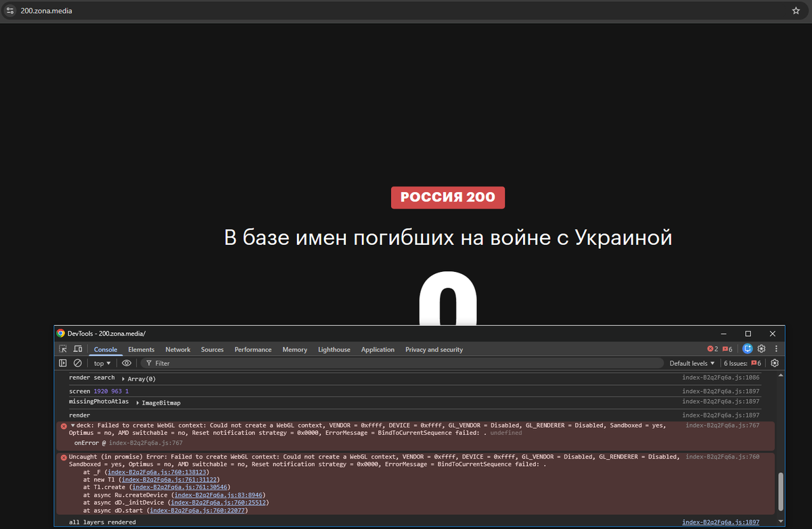
Task: Open source link beside missingPhotoAtlas log
Action: (721, 401)
